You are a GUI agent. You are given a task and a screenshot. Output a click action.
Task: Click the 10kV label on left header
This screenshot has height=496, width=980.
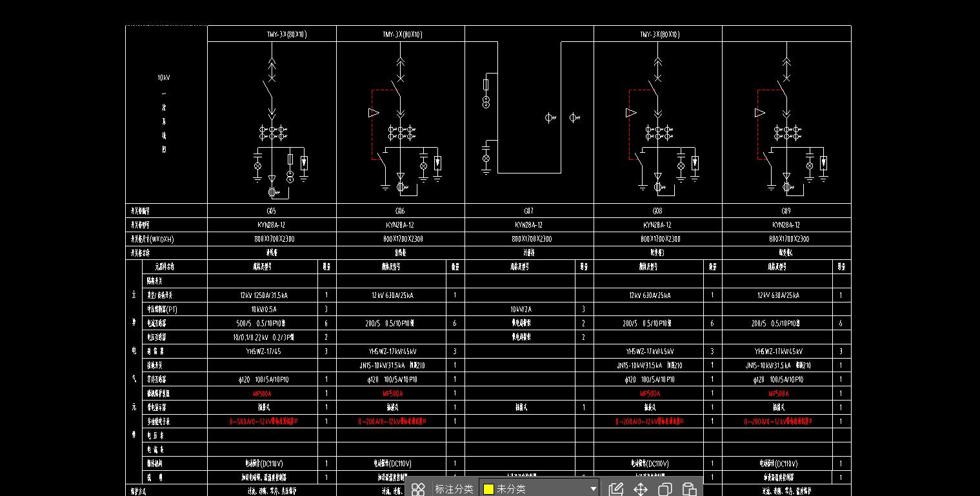[x=164, y=77]
